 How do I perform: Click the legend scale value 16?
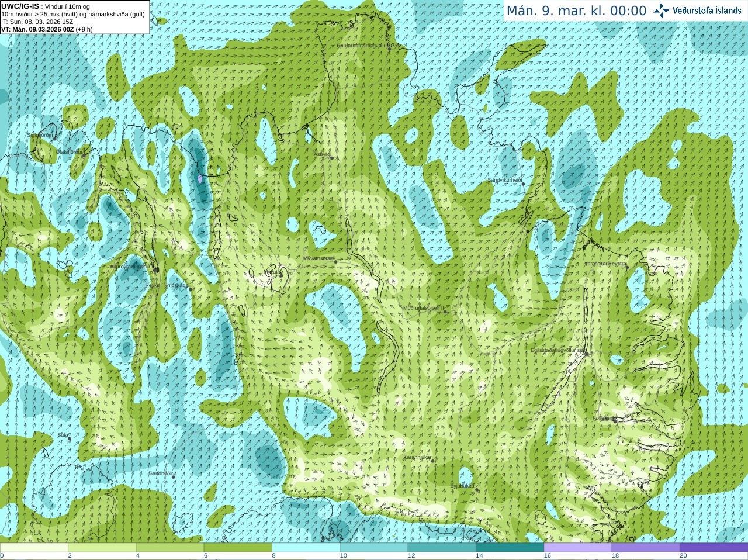click(x=548, y=556)
